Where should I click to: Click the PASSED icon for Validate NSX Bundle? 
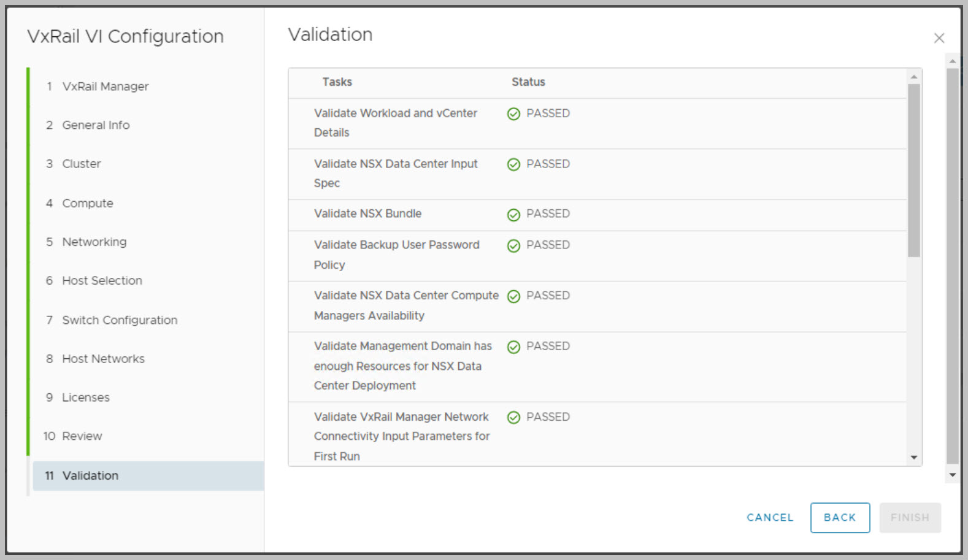point(513,215)
